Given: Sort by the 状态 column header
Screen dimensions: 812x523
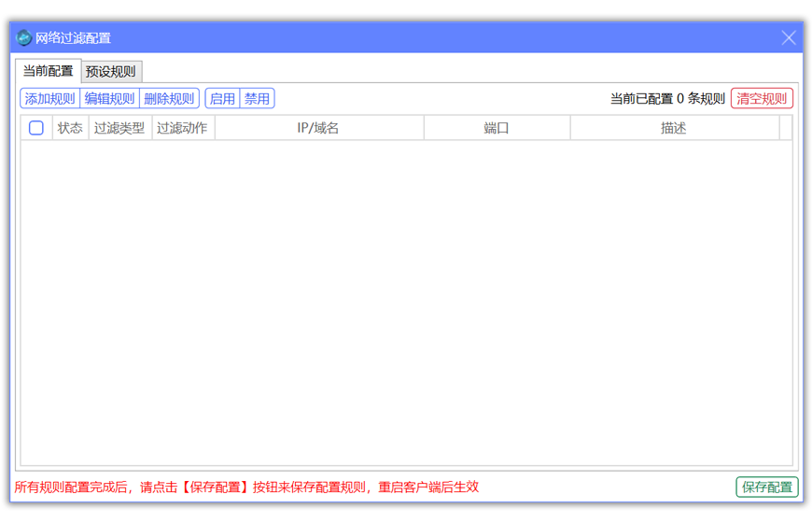Looking at the screenshot, I should 70,129.
